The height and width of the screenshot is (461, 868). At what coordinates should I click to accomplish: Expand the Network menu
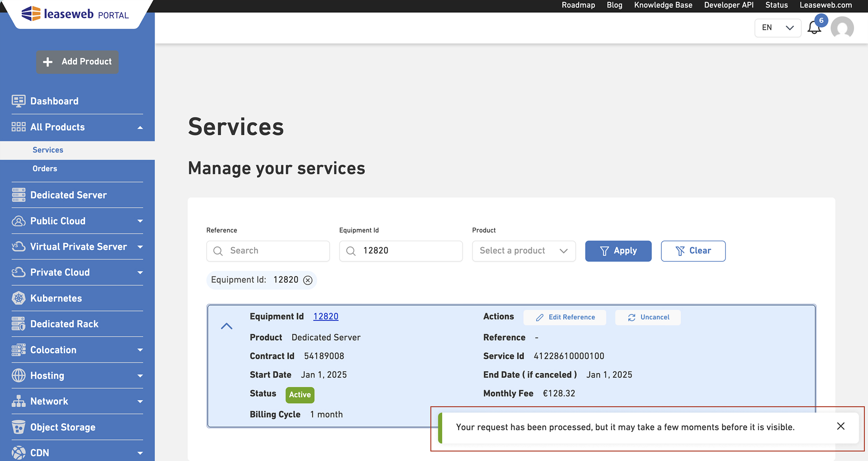[140, 402]
